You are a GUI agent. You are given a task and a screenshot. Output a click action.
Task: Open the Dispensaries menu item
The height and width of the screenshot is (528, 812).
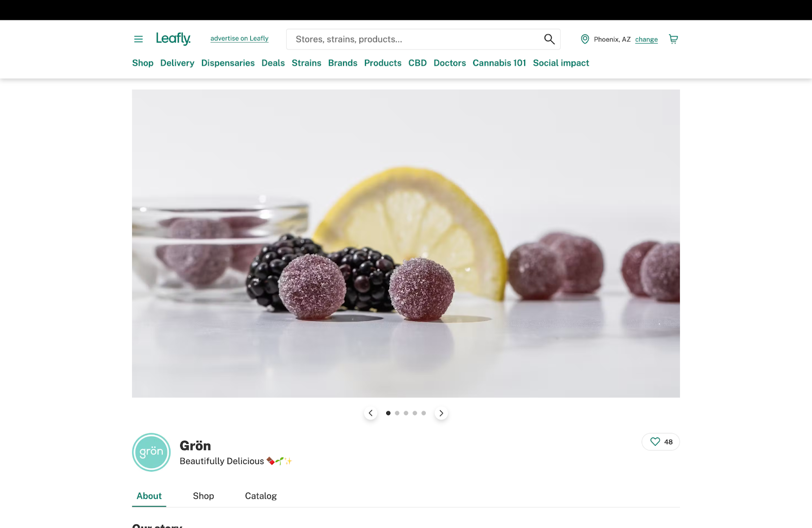(x=228, y=63)
